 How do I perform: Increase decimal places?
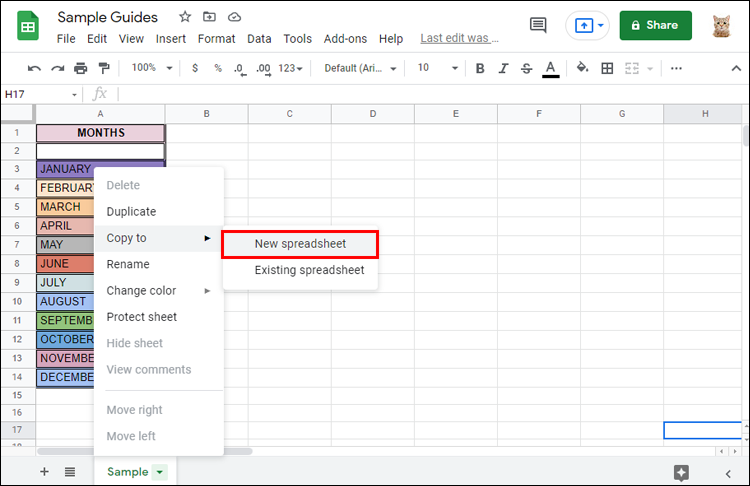click(x=263, y=69)
